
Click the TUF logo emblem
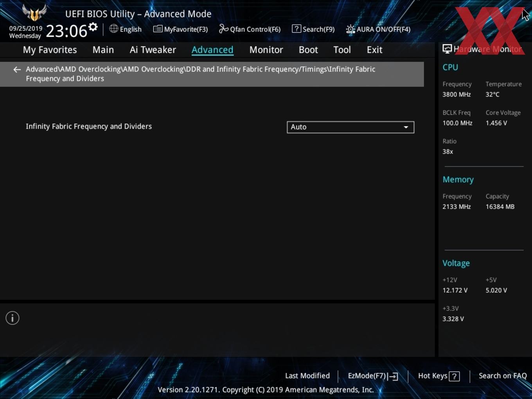pyautogui.click(x=34, y=13)
